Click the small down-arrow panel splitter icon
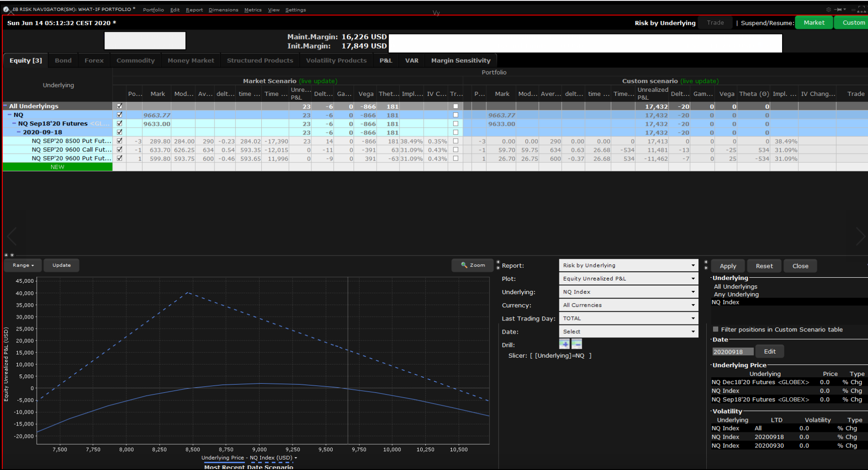868x470 pixels. [x=12, y=255]
